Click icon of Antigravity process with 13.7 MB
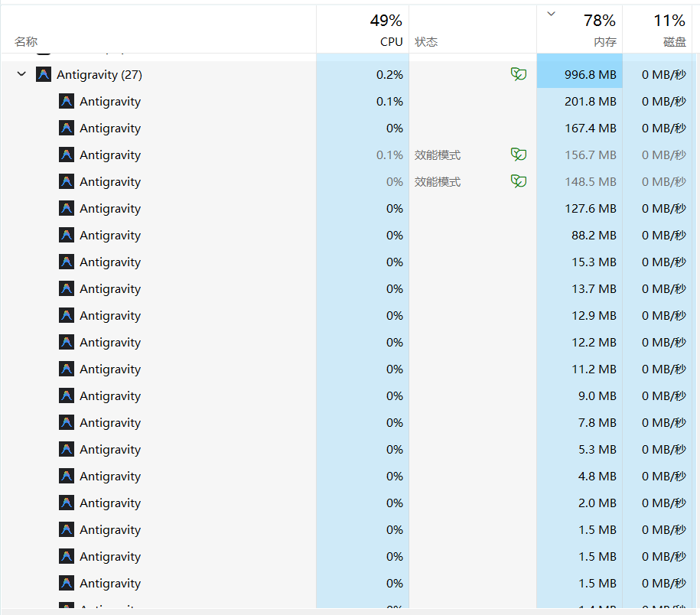This screenshot has height=615, width=700. 67,288
